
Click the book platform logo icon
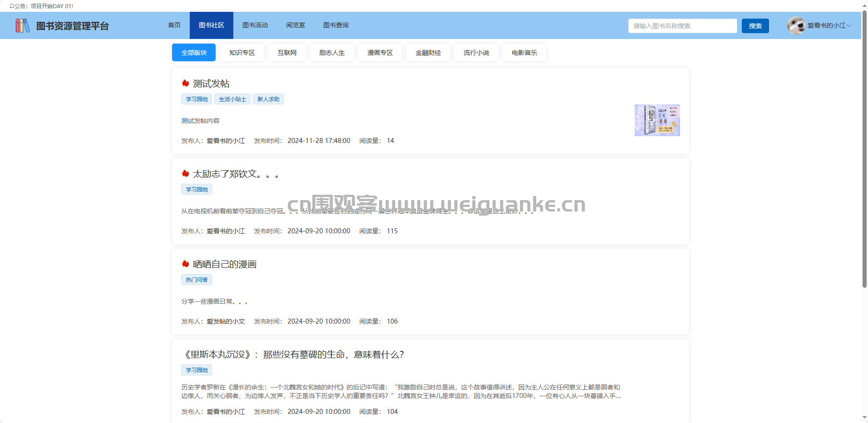coord(22,25)
